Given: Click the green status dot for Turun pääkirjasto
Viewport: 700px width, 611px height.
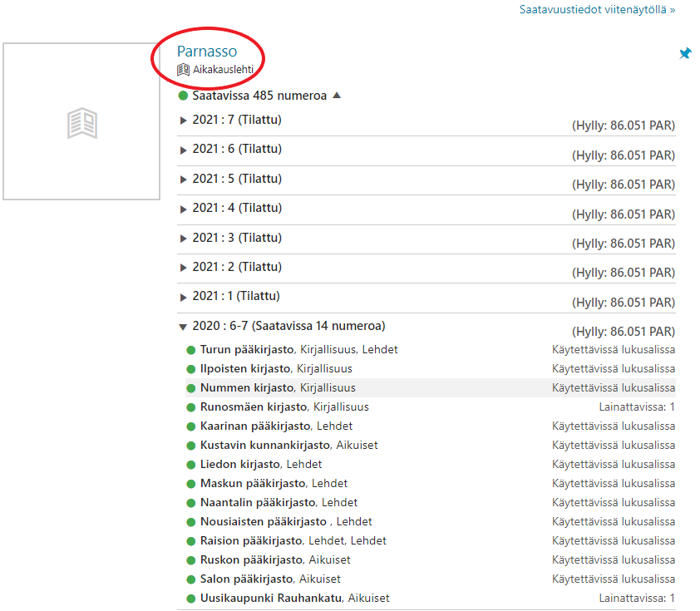Looking at the screenshot, I should coord(190,350).
